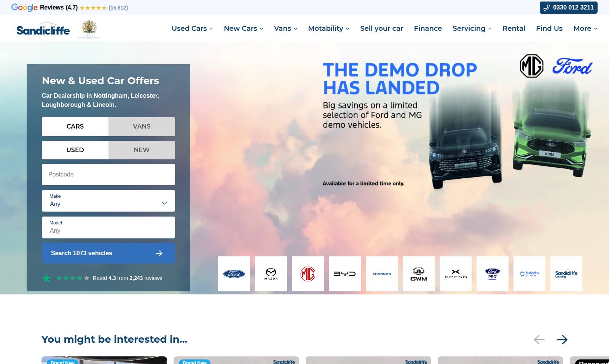
Task: Click the MG logo in the hero banner
Action: click(x=532, y=66)
